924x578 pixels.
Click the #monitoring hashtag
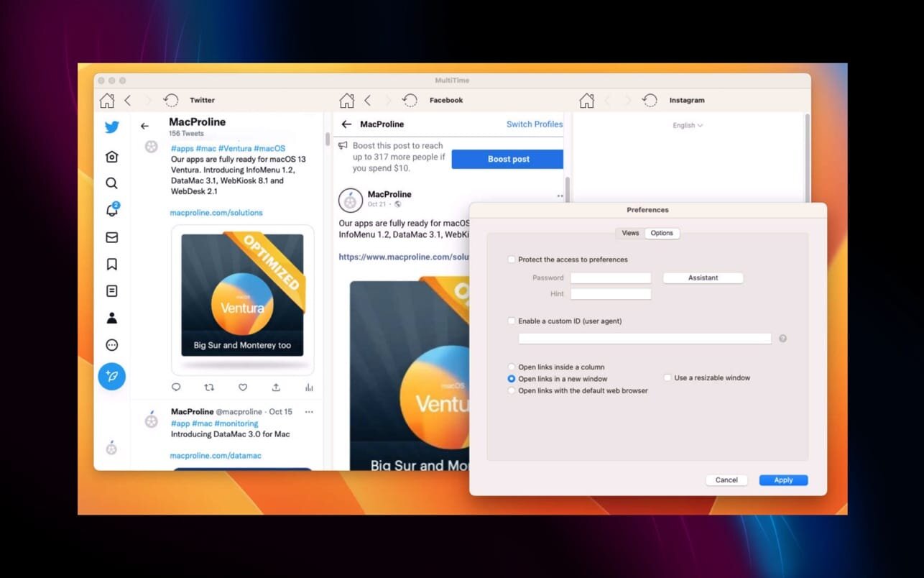(236, 423)
